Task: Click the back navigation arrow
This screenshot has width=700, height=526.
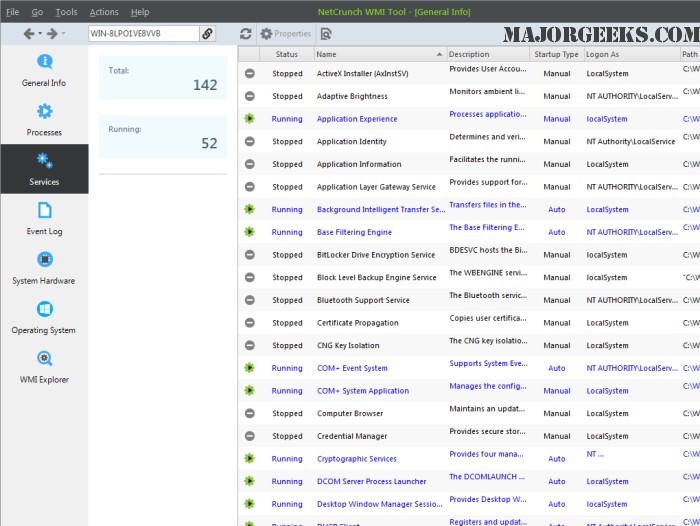Action: click(29, 33)
